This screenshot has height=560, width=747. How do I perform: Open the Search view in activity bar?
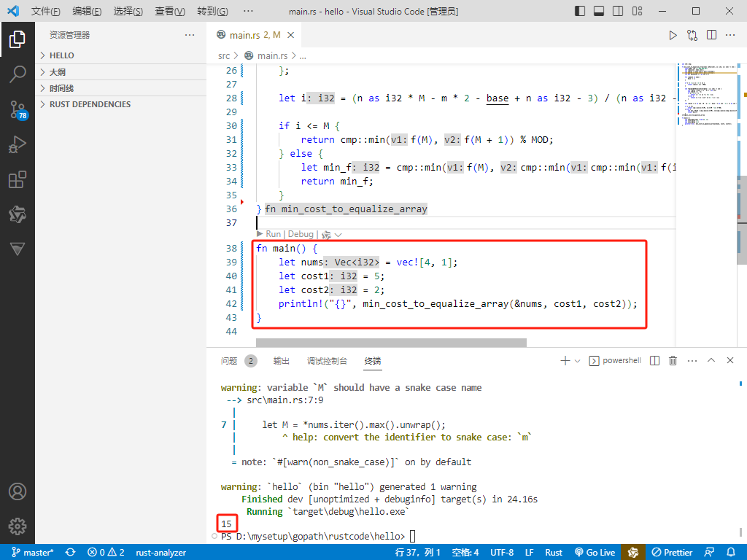pos(18,74)
